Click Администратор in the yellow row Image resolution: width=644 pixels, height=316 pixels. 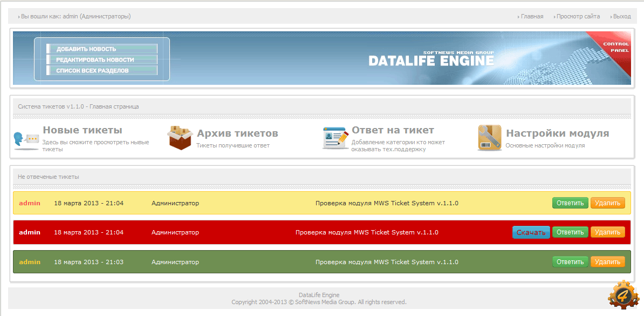[175, 203]
